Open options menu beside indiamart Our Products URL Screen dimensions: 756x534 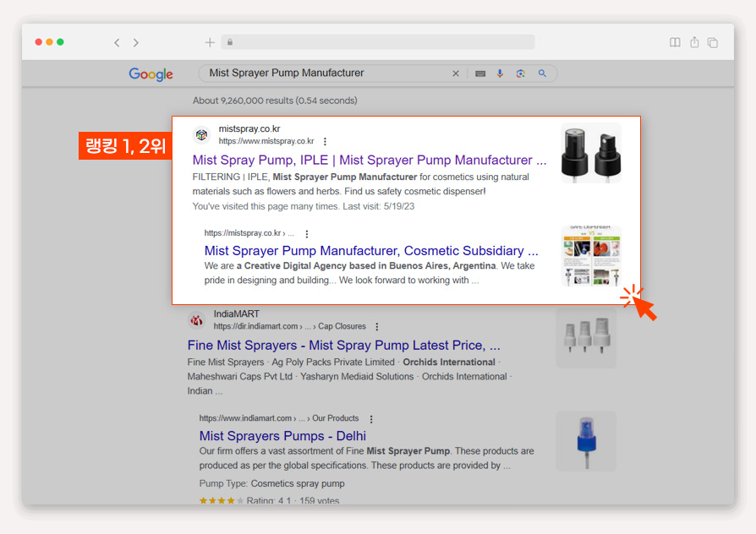(371, 419)
